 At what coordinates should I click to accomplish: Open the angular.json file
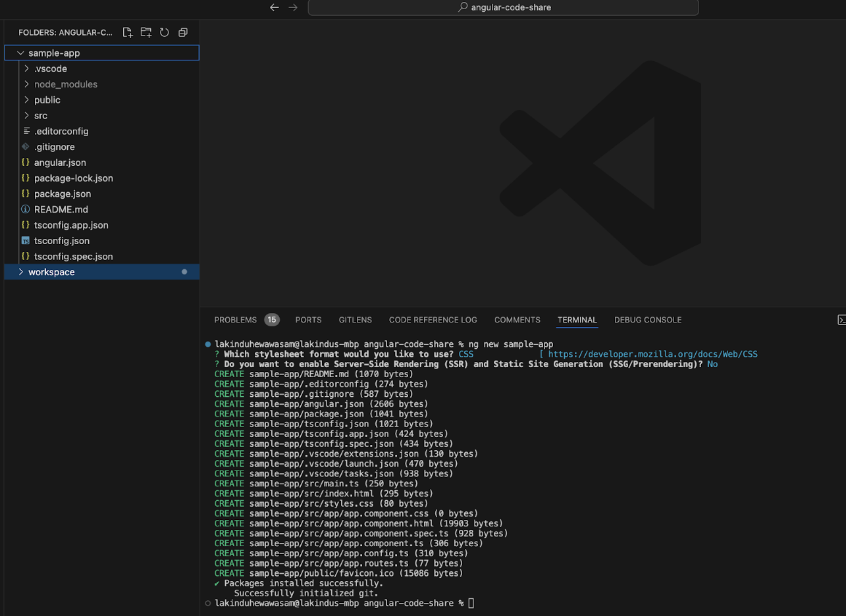coord(60,163)
